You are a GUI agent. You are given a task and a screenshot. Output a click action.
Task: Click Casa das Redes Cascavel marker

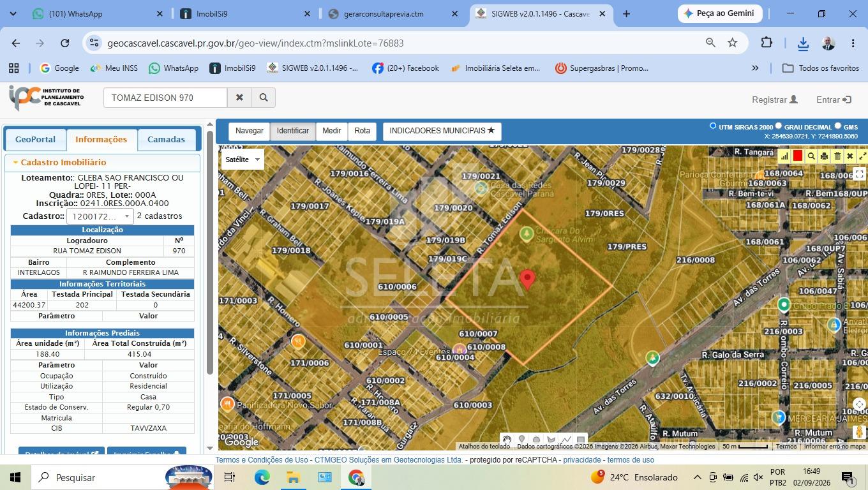point(481,187)
